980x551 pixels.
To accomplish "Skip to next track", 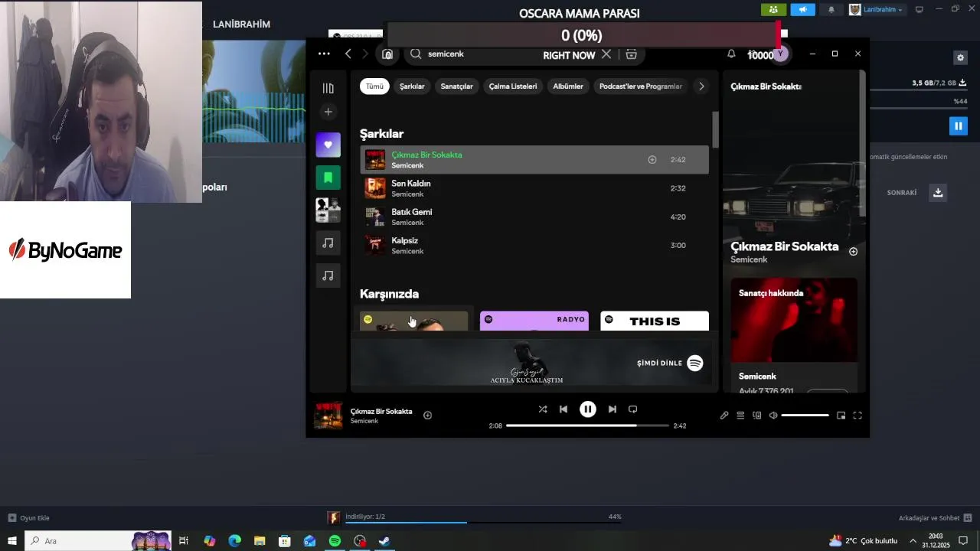I will [x=612, y=409].
